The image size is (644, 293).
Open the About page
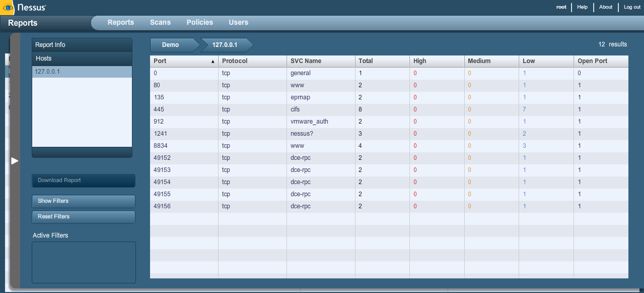point(605,7)
